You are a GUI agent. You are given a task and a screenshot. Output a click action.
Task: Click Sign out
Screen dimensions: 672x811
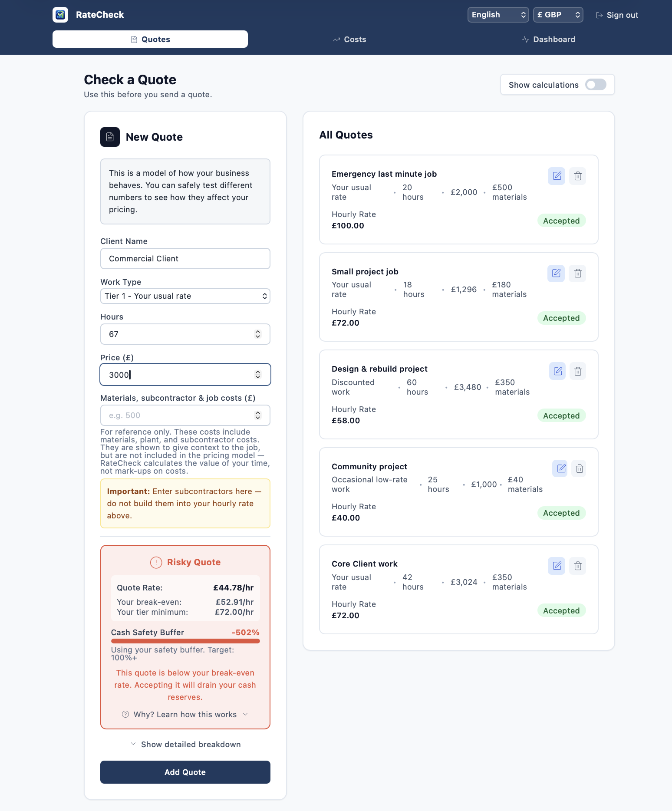pyautogui.click(x=617, y=15)
